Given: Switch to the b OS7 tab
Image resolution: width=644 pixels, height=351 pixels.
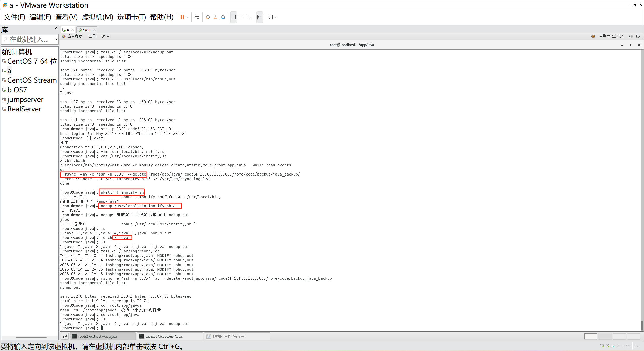Looking at the screenshot, I should coord(86,30).
